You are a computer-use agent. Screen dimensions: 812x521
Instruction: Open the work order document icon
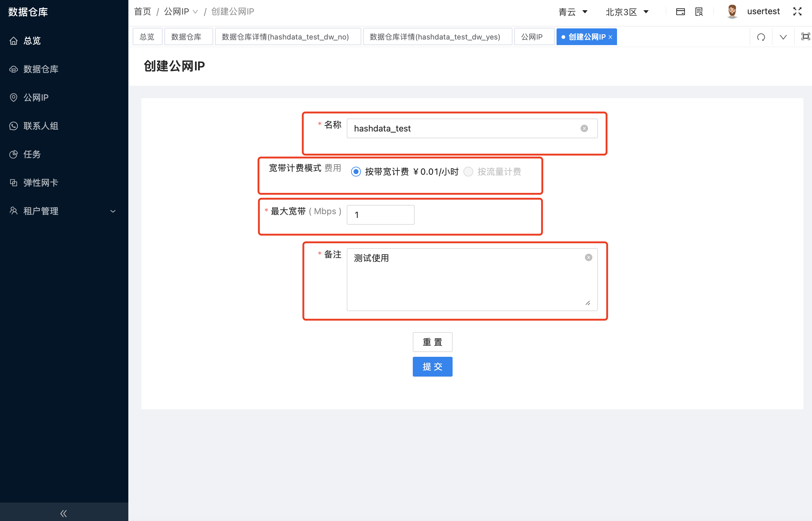[699, 11]
